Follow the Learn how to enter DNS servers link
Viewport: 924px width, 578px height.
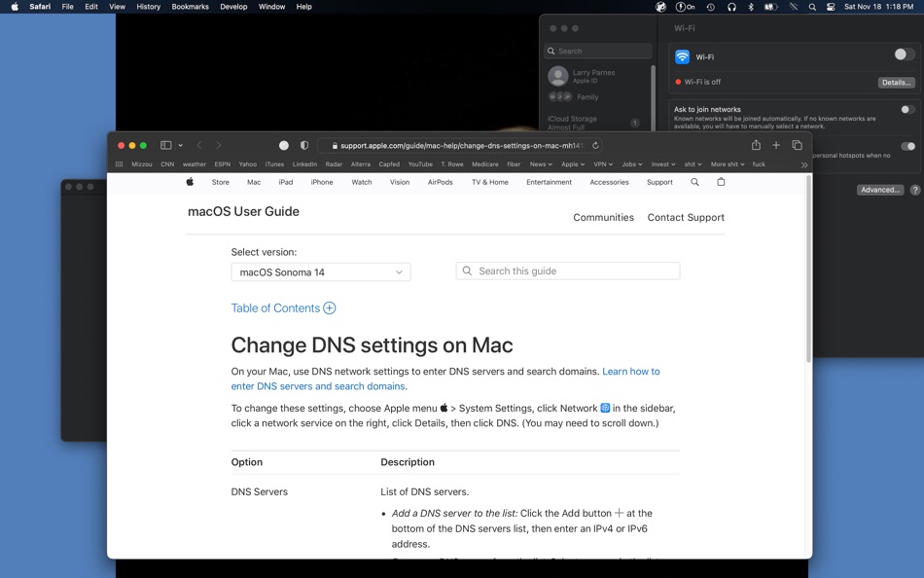tap(630, 371)
